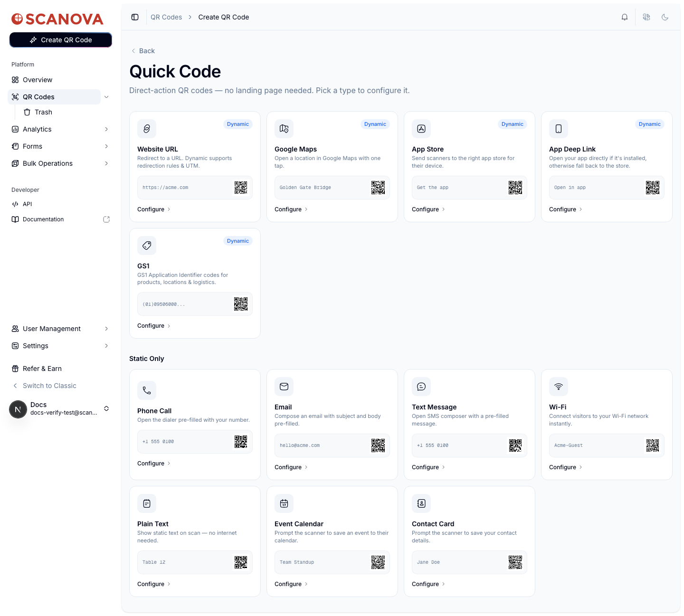The image size is (684, 616).
Task: Open the Refer & Earn page
Action: point(61,369)
